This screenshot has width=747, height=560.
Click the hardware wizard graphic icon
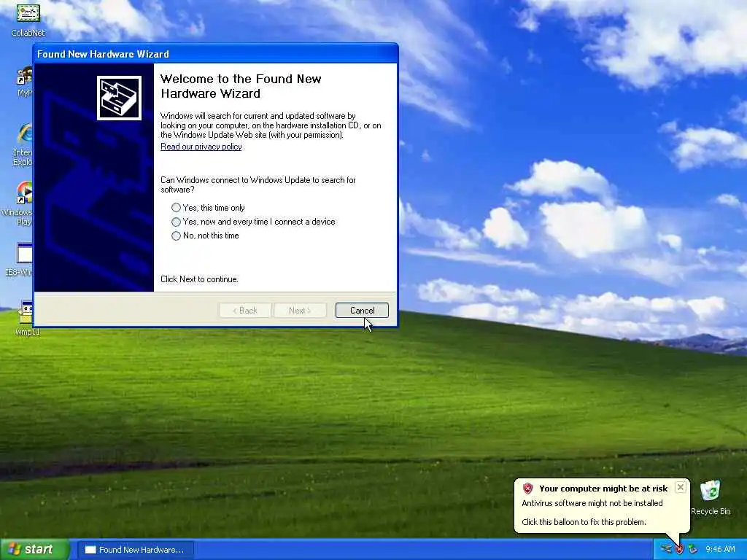pos(119,98)
